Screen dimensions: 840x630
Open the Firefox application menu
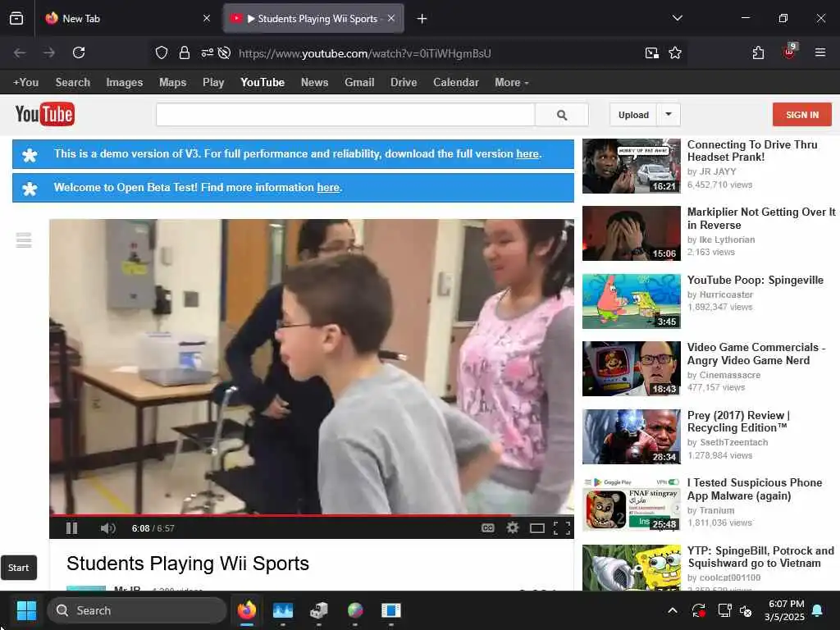coord(820,52)
